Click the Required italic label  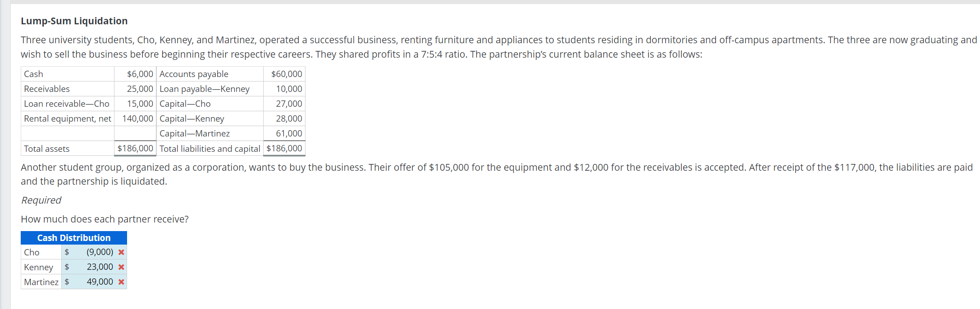click(x=41, y=200)
